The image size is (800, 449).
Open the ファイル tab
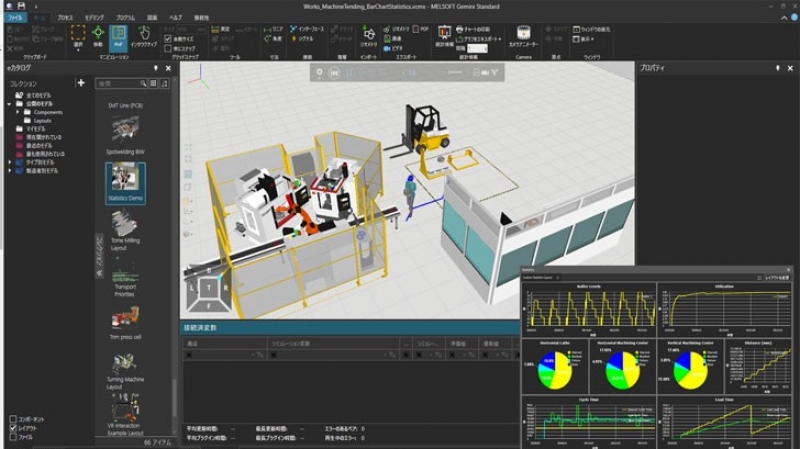[15, 18]
